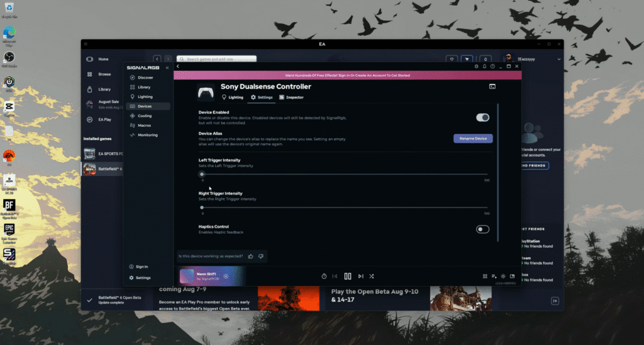Click thumbs up feedback icon
Image resolution: width=644 pixels, height=345 pixels.
click(x=250, y=256)
